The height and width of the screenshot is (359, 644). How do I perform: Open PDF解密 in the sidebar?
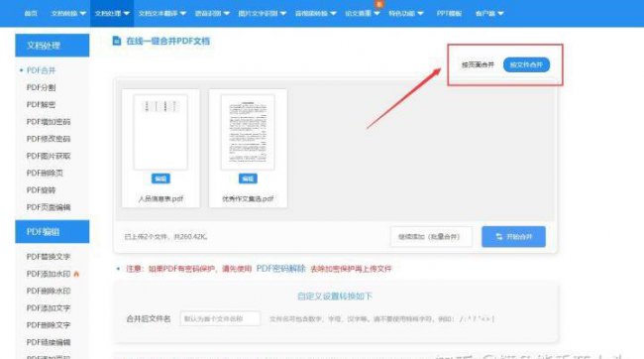(x=41, y=104)
